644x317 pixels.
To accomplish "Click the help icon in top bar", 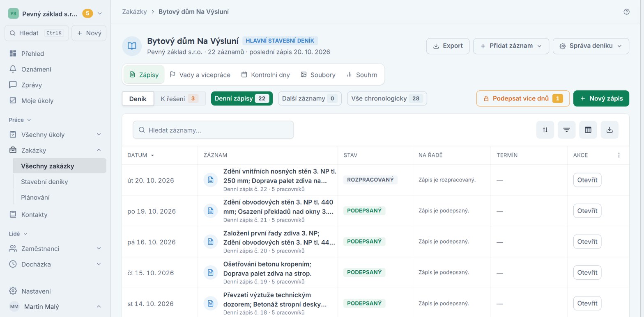I will 626,11.
